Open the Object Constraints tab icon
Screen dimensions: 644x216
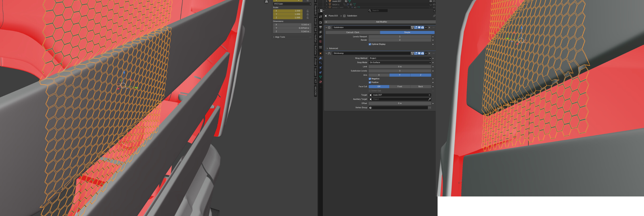pyautogui.click(x=321, y=72)
